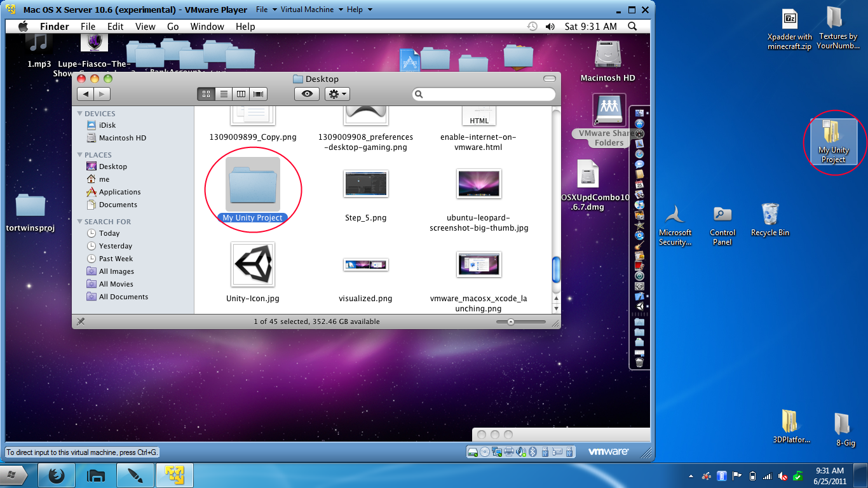Click VMware network adapter status icon

497,452
